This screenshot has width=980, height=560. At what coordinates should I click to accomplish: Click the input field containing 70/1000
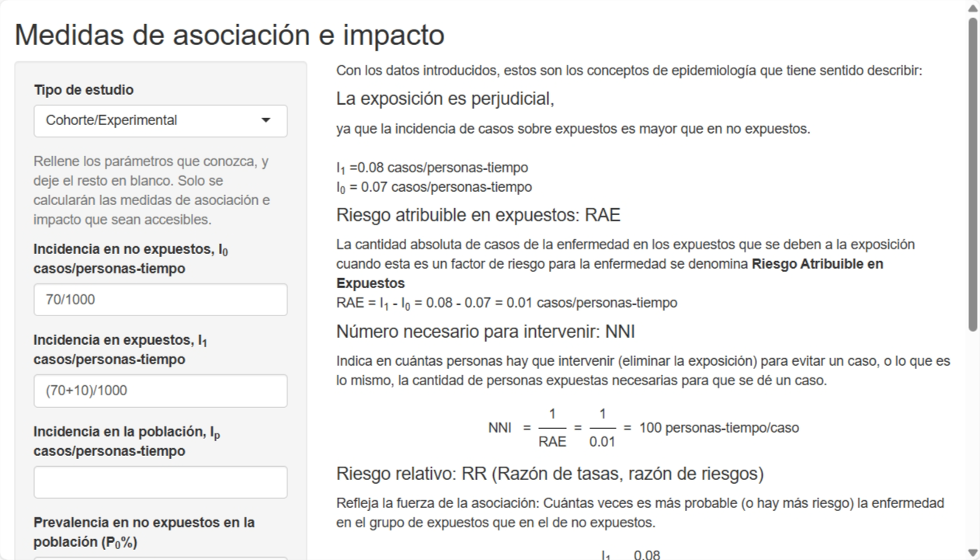160,299
